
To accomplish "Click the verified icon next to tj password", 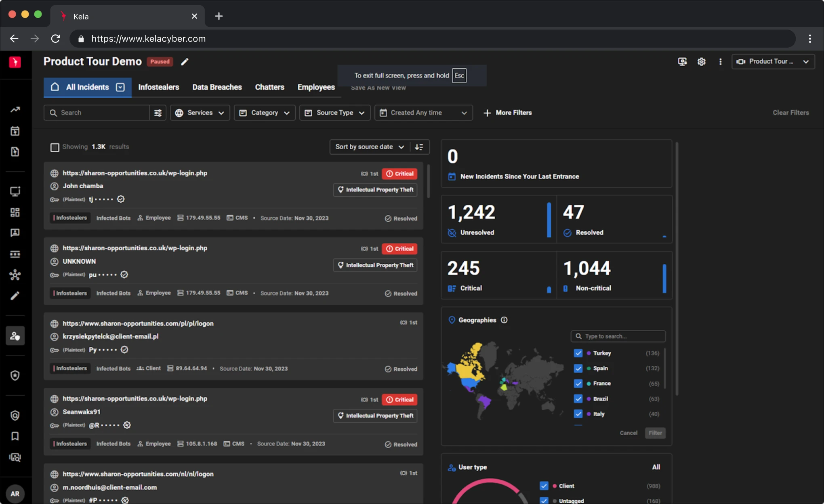I will (121, 199).
